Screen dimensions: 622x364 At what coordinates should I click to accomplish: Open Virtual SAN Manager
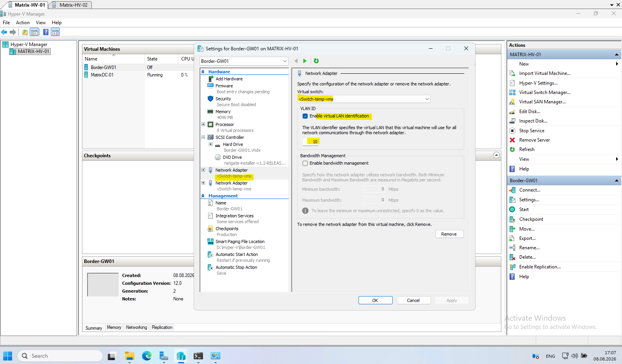(x=542, y=102)
